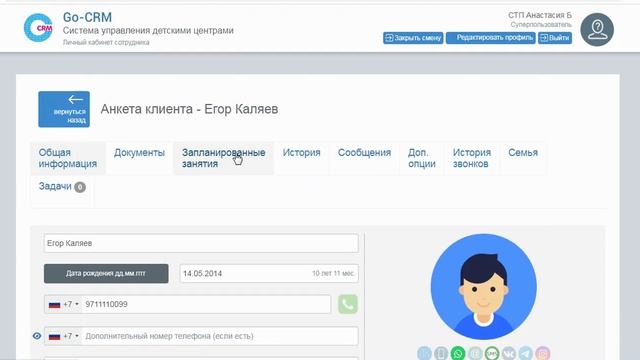
Task: Click the phone number field 9711110099
Action: (206, 304)
